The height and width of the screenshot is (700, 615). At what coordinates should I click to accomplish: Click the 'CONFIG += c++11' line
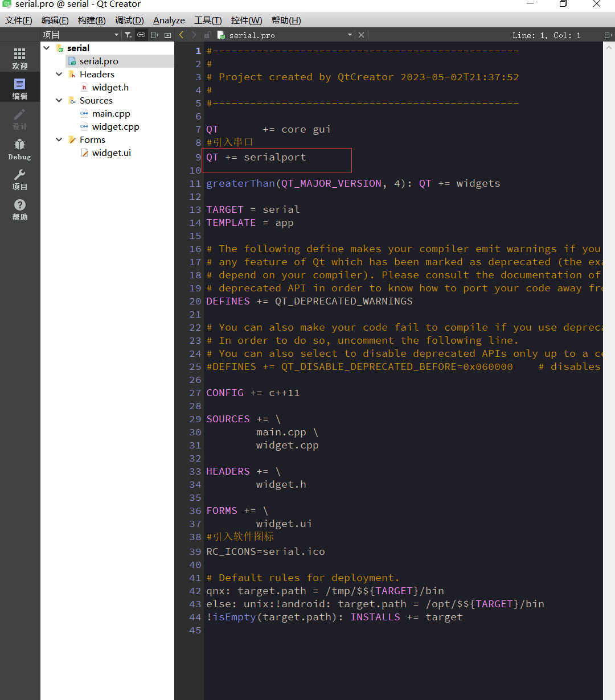click(x=253, y=393)
